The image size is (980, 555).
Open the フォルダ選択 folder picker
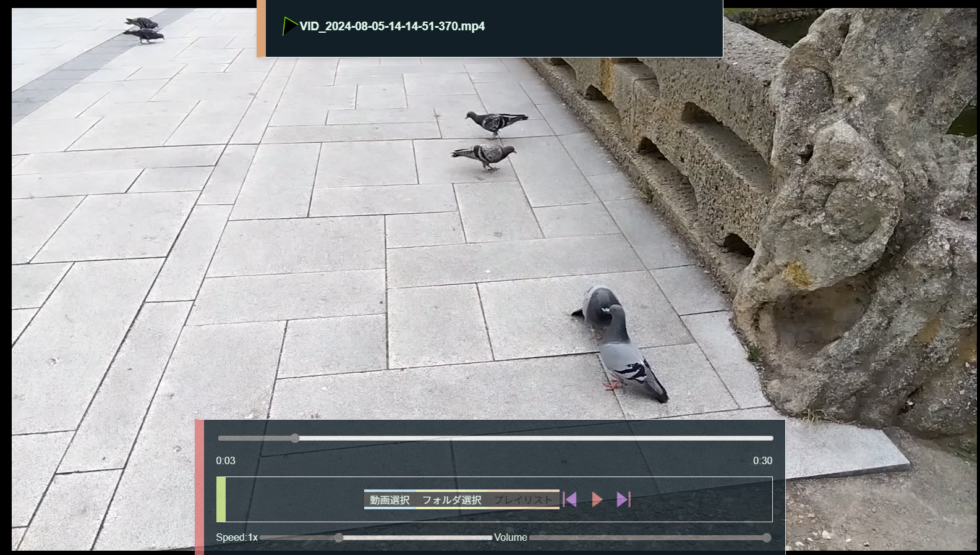[x=451, y=499]
